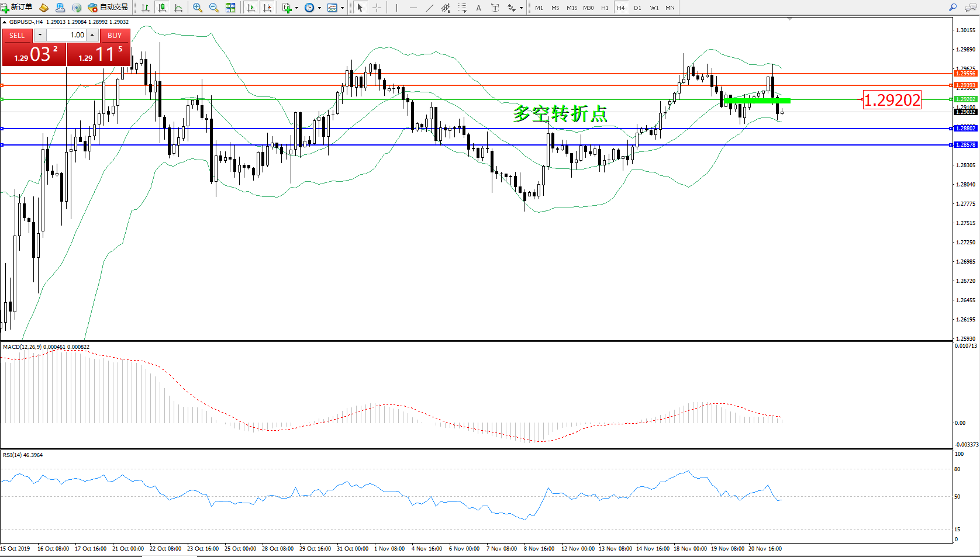
Task: Toggle AutoTrading (自动交易) button
Action: pyautogui.click(x=108, y=8)
